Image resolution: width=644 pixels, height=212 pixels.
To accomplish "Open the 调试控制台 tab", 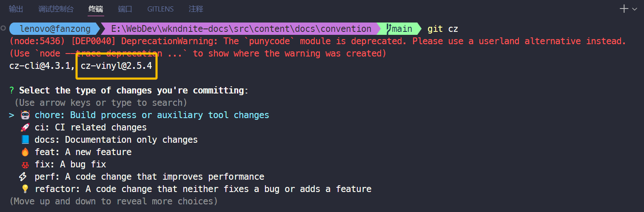I will coord(56,9).
